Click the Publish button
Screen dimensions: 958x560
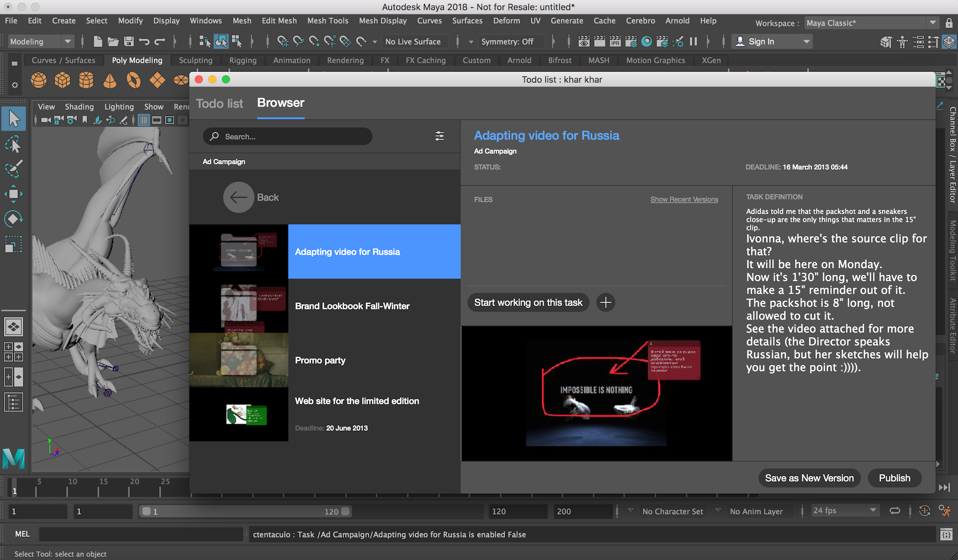click(895, 478)
